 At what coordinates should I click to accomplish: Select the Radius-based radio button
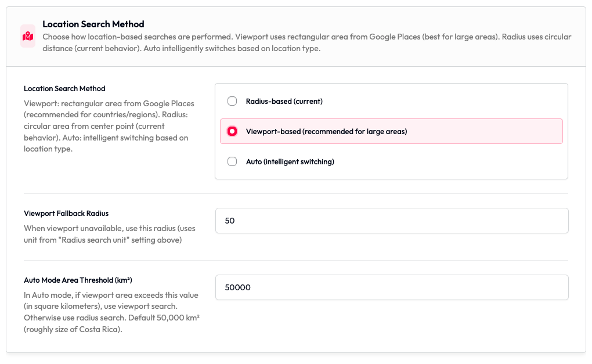pos(232,101)
